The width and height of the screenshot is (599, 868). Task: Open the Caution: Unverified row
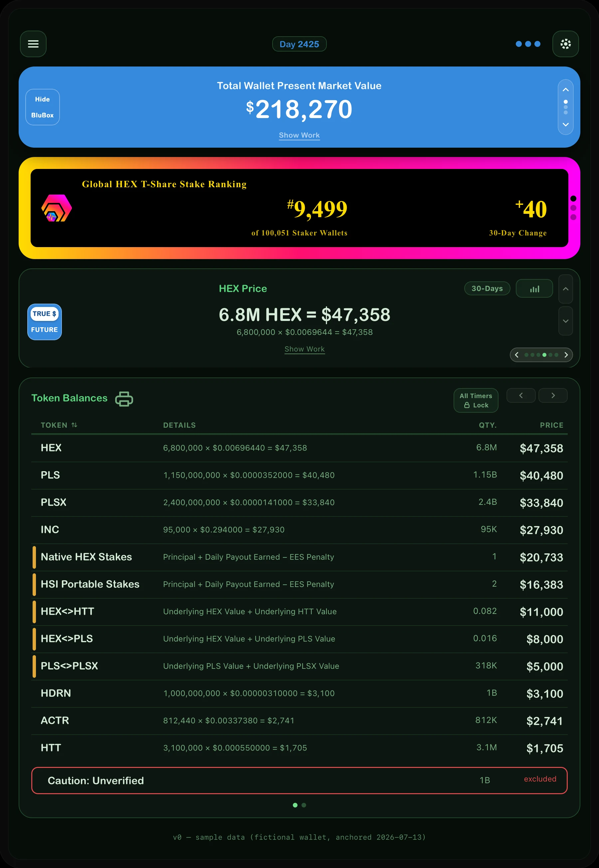[299, 780]
